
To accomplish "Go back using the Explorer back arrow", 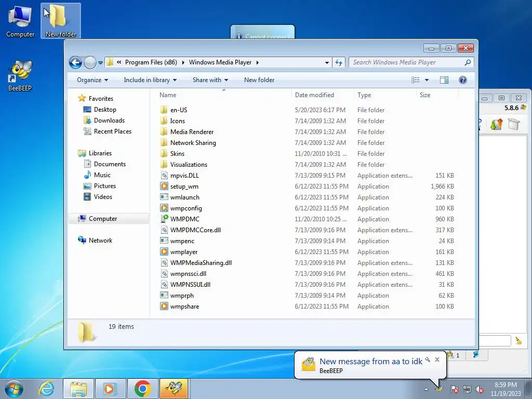I will coord(75,62).
